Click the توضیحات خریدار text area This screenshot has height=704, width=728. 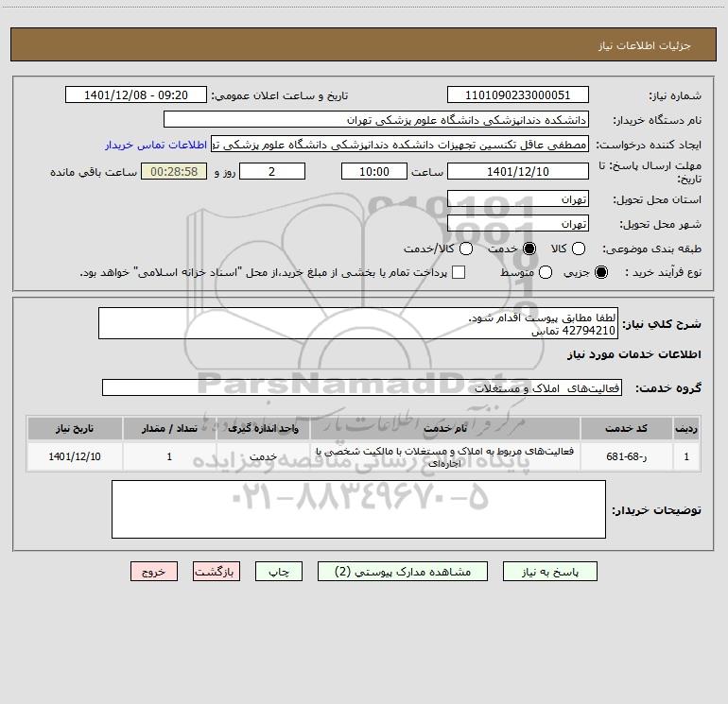[358, 509]
